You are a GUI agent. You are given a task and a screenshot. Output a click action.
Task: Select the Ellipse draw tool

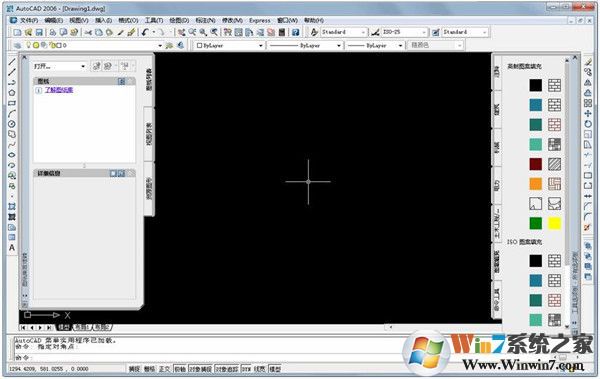coord(12,155)
